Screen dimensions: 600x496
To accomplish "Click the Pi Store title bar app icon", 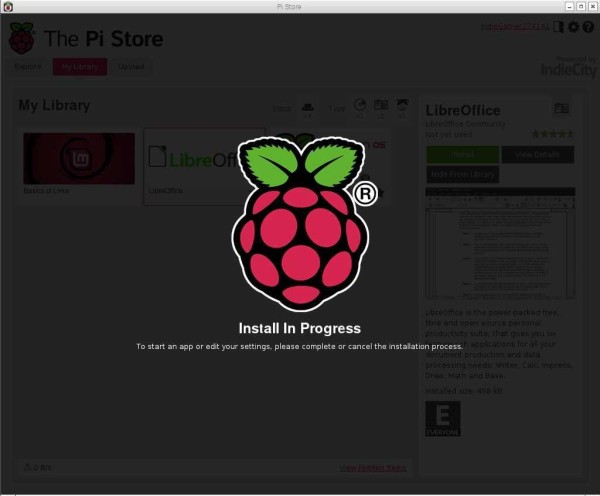I will [x=8, y=7].
